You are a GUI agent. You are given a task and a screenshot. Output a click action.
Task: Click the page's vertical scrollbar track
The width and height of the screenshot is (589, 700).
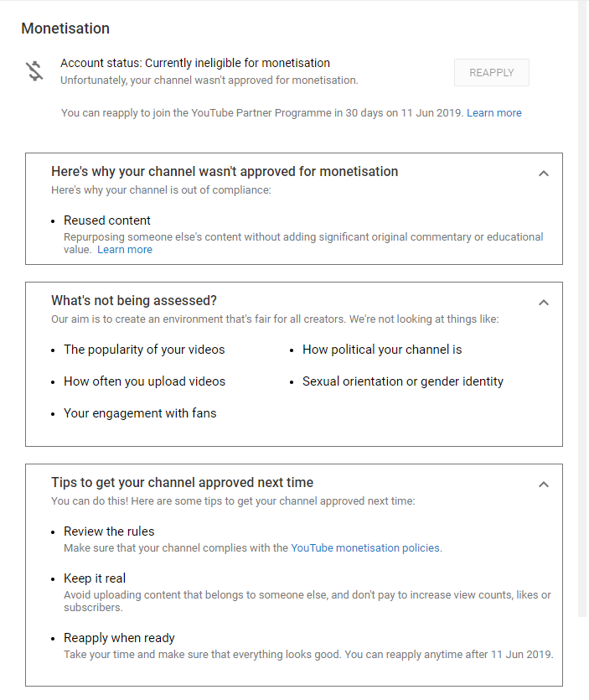[582, 308]
